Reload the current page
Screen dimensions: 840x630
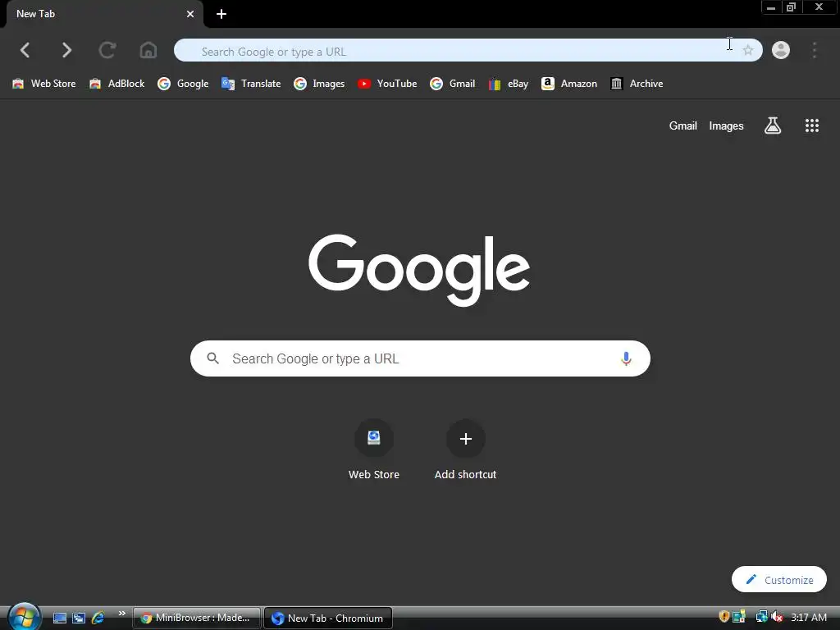pos(107,50)
